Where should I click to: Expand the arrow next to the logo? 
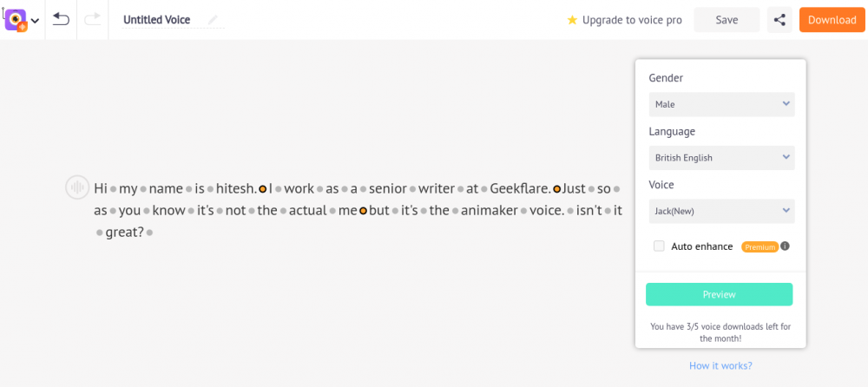(x=36, y=21)
